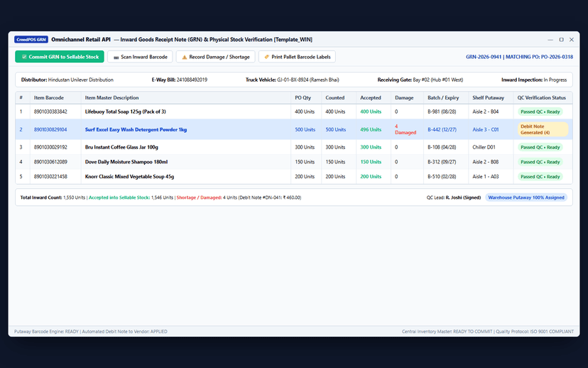Click Commit GRN to Sellable Stock button

pos(60,57)
